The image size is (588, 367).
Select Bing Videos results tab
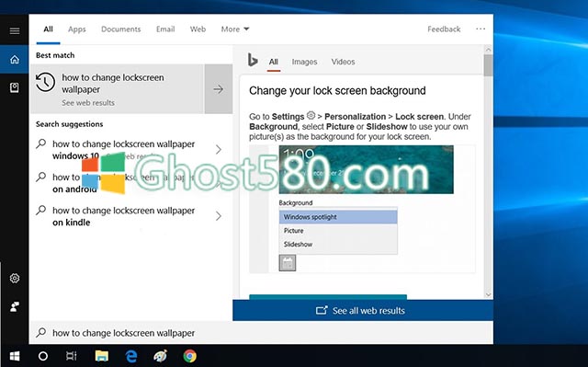(x=343, y=62)
